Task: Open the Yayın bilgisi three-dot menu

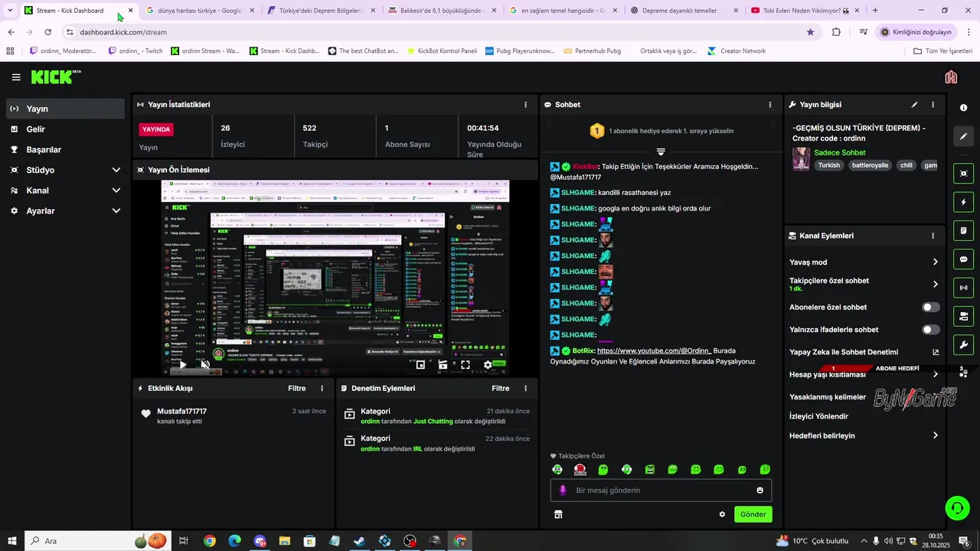Action: click(933, 105)
